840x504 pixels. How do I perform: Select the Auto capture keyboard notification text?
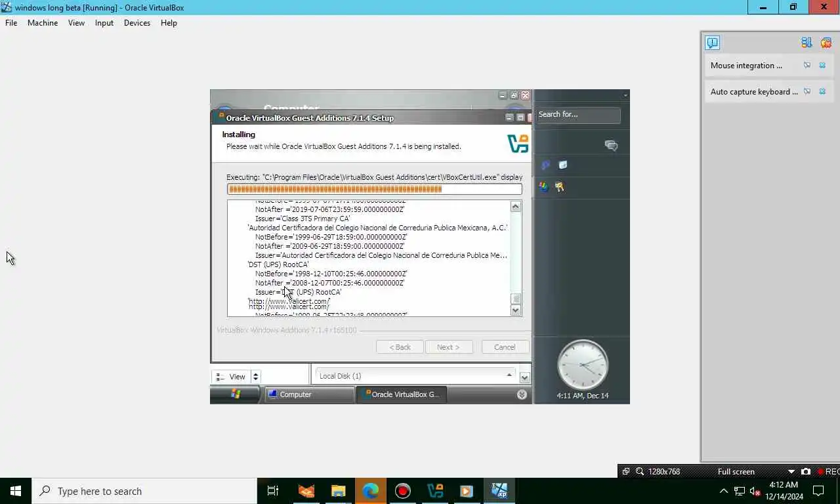(x=754, y=92)
